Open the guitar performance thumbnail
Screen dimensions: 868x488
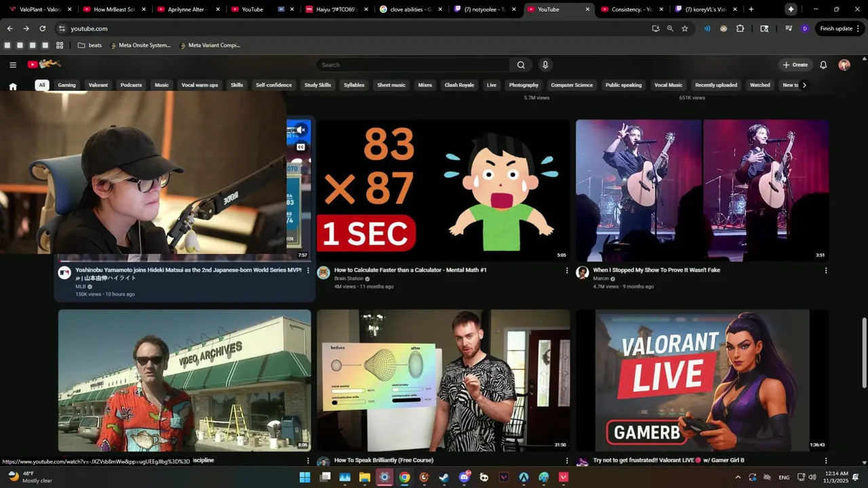click(x=703, y=190)
